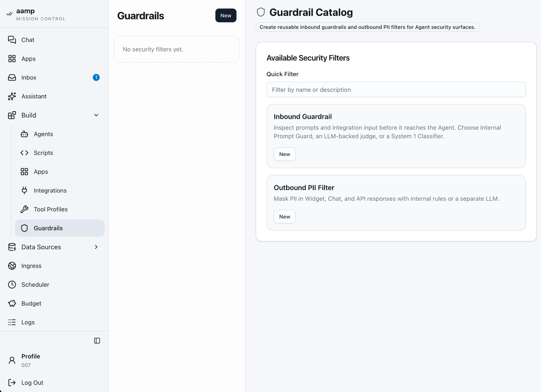Click the Inbound Guardrail title
The height and width of the screenshot is (392, 541).
303,117
